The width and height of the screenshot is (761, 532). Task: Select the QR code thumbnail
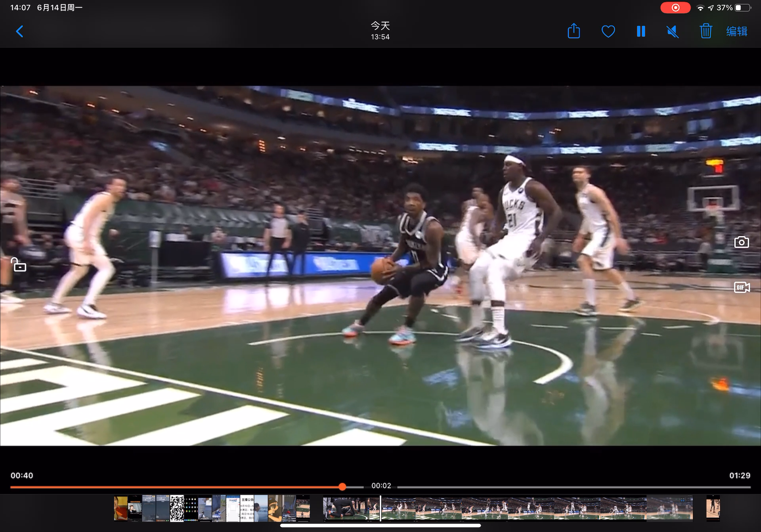click(177, 508)
